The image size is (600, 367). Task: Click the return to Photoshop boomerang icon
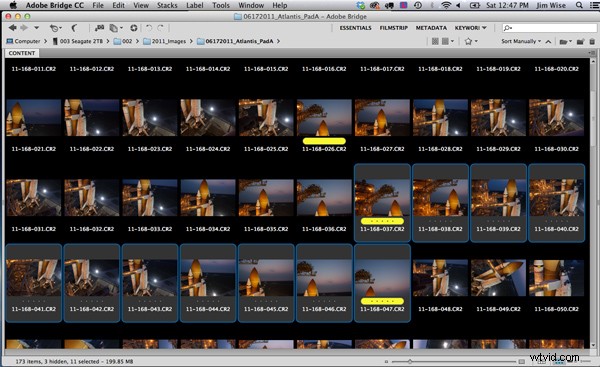coord(75,28)
